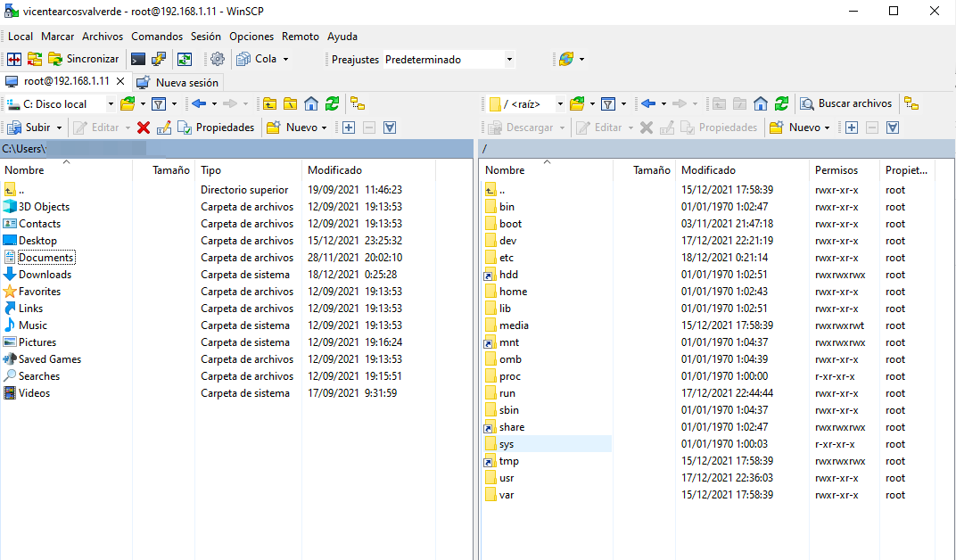Click the Preferences gear icon

pyautogui.click(x=218, y=59)
